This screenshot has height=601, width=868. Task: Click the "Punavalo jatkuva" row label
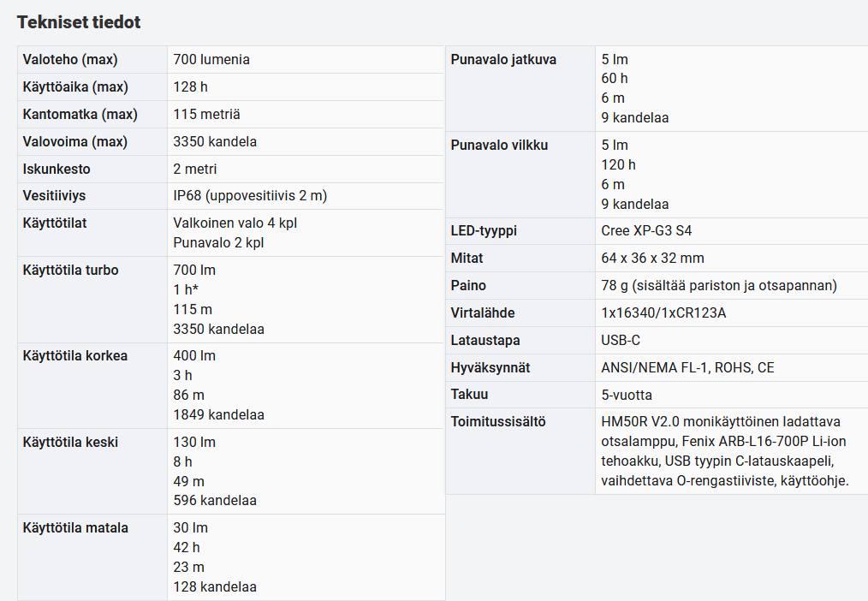pos(503,60)
